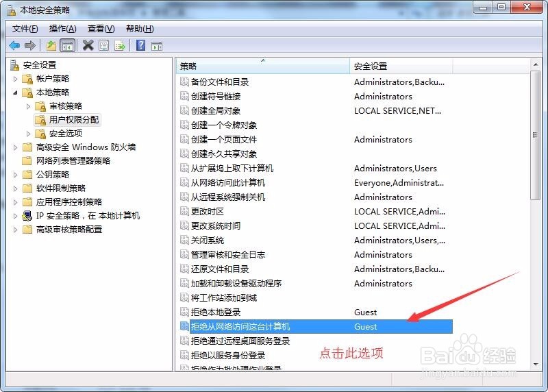548x392 pixels.
Task: Click the policy icon beside 关闭系统
Action: 184,241
